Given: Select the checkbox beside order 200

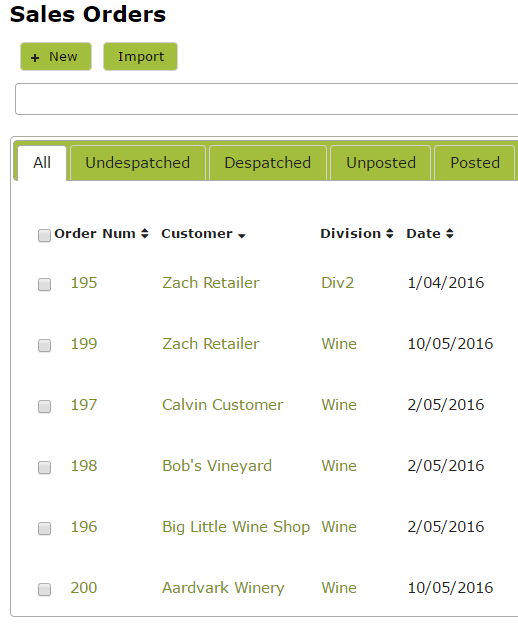Looking at the screenshot, I should pos(44,589).
